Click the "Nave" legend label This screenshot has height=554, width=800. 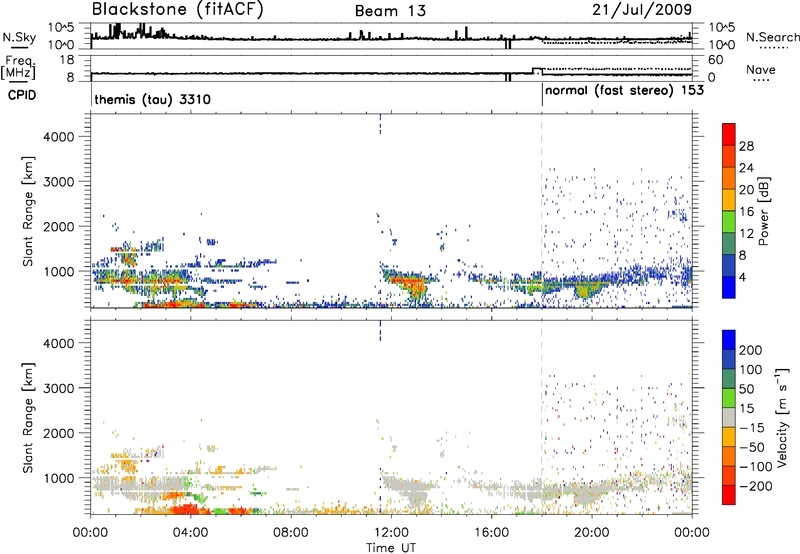[761, 69]
